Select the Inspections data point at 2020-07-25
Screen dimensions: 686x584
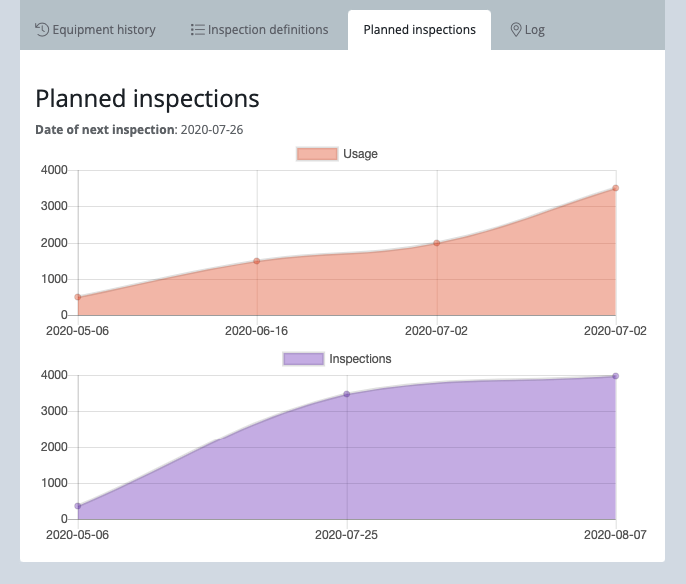[346, 394]
